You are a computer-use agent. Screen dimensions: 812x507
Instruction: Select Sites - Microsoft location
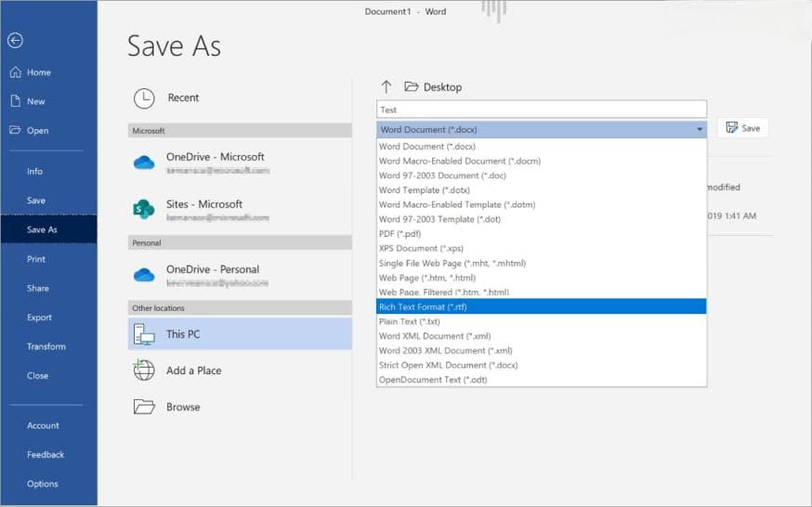coord(240,210)
